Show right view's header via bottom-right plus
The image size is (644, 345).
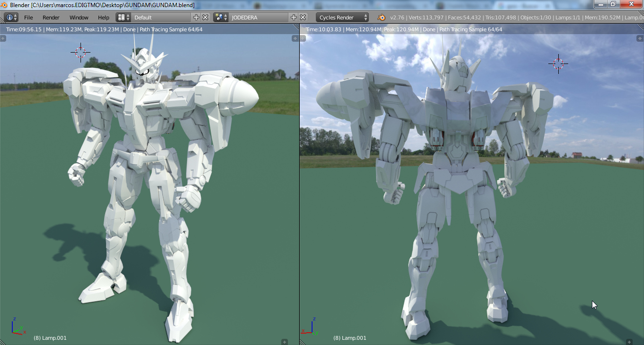point(629,341)
